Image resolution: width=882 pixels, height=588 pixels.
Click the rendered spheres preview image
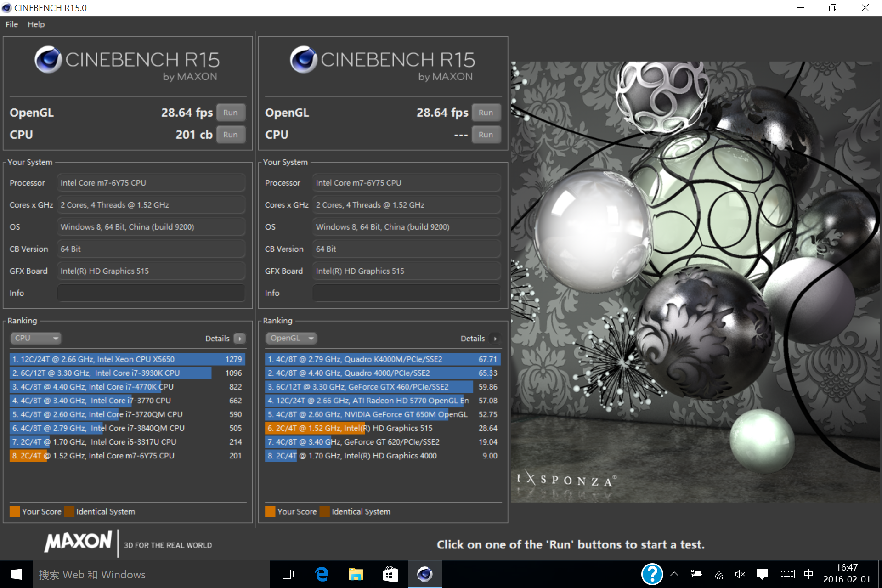[x=696, y=282]
